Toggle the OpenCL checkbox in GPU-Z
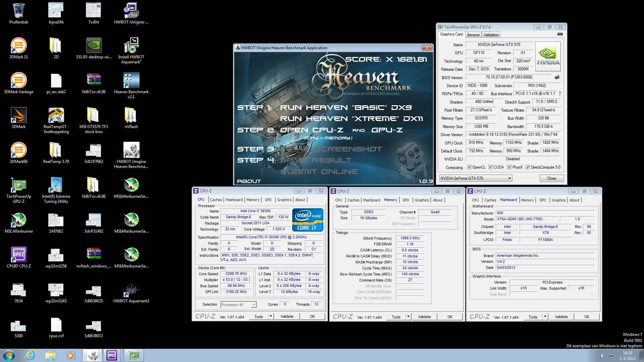This screenshot has width=644, height=362. [x=470, y=167]
